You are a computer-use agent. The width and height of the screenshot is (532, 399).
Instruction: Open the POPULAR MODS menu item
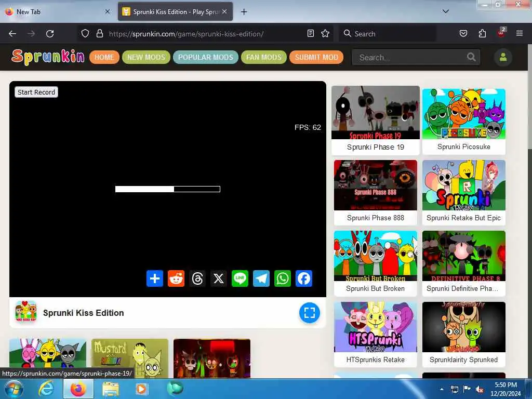click(206, 57)
